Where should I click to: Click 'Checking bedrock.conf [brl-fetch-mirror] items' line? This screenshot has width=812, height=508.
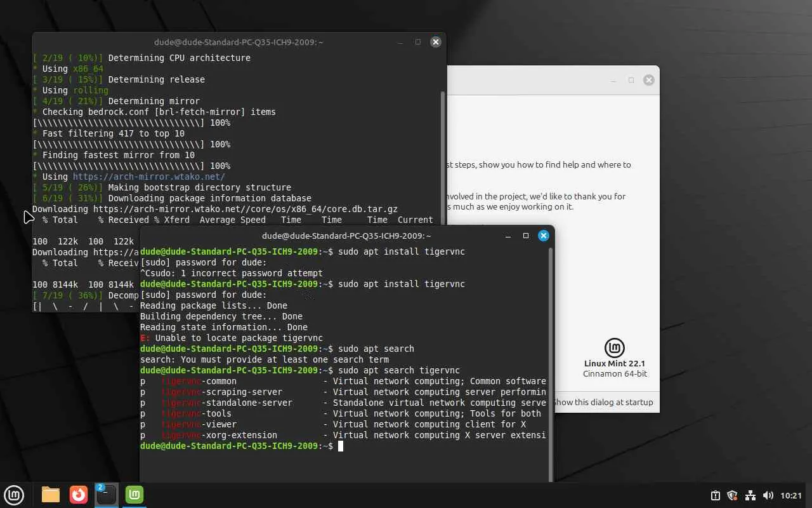click(159, 112)
